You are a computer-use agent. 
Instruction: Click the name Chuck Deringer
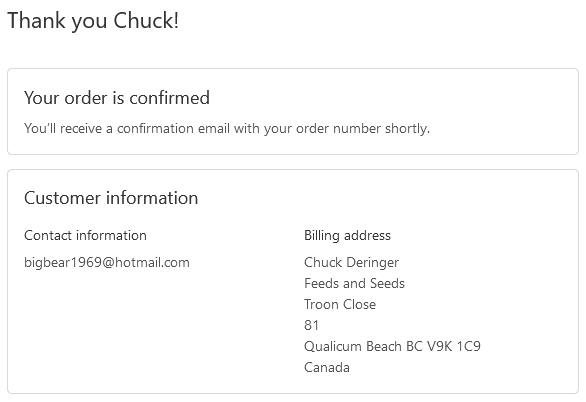point(351,263)
